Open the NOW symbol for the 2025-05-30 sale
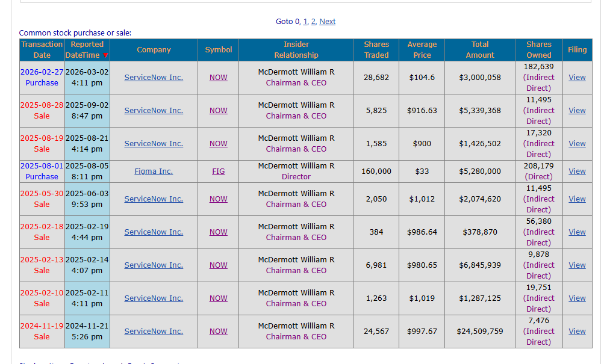The height and width of the screenshot is (364, 601). click(218, 199)
